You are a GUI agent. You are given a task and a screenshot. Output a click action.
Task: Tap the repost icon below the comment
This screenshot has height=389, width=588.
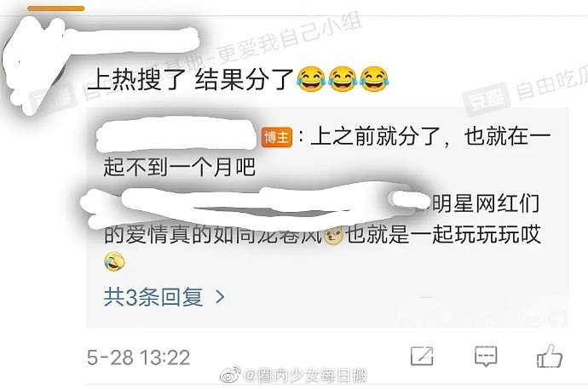422,356
